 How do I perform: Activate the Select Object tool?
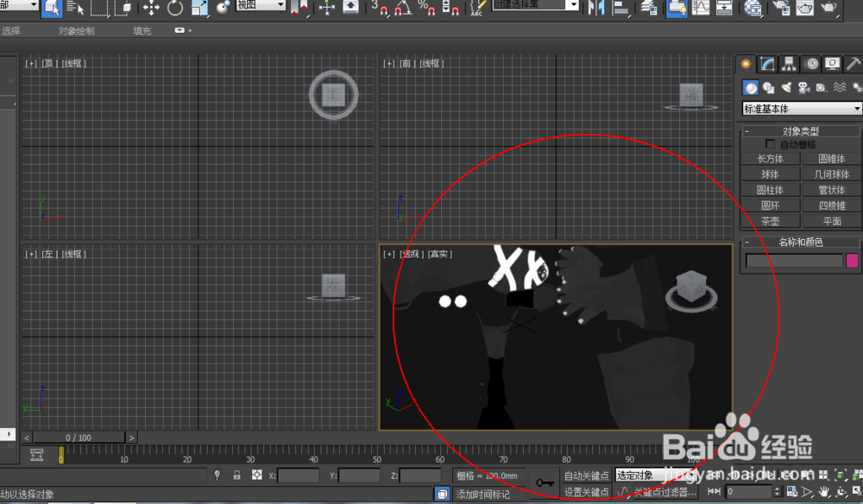click(52, 8)
